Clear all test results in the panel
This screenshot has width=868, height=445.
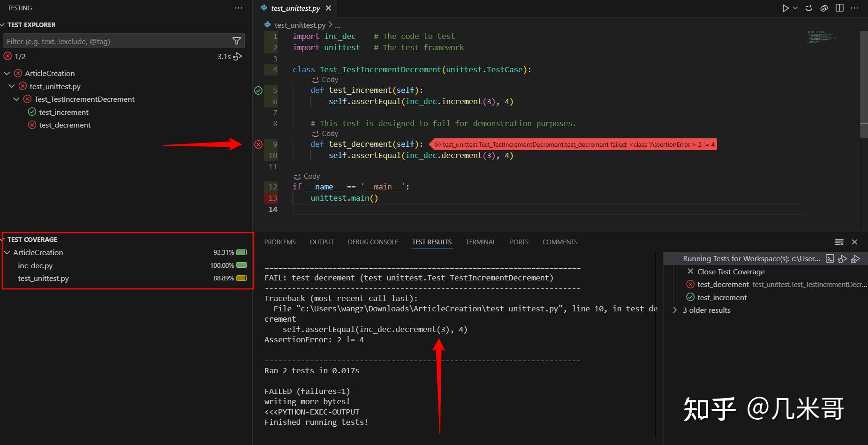click(839, 242)
